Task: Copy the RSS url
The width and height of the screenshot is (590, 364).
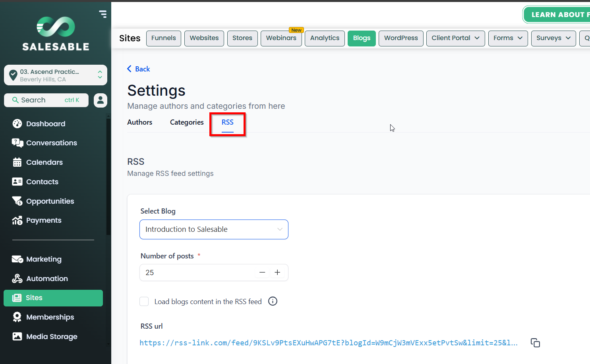Action: coord(535,343)
